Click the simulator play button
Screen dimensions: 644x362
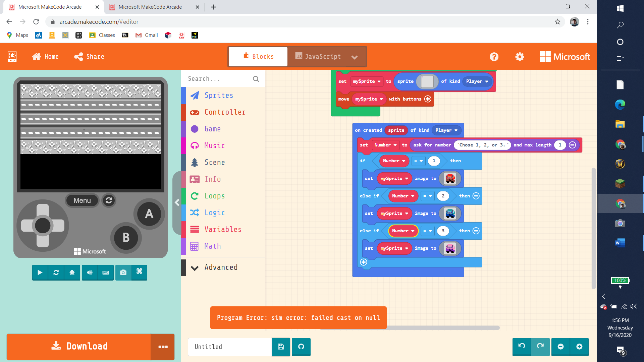tap(40, 273)
